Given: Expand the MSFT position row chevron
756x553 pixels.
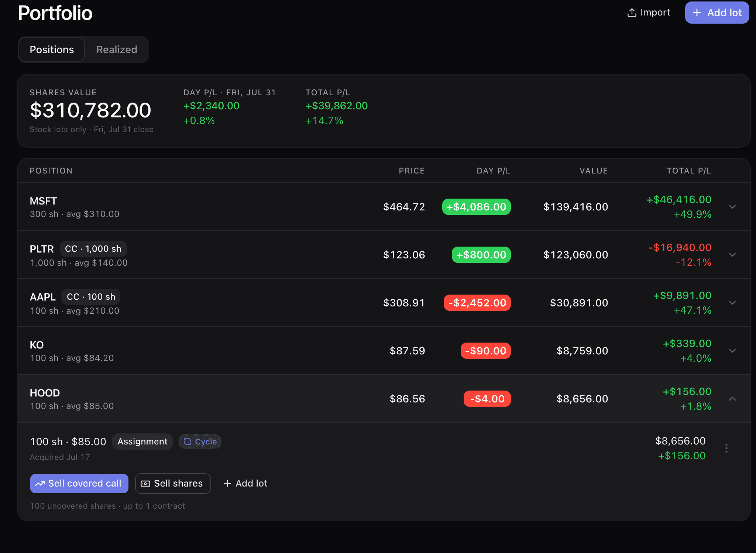Looking at the screenshot, I should point(732,207).
